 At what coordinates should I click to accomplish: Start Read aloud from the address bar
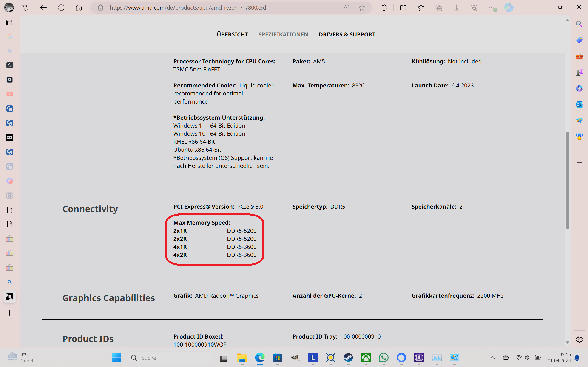[x=347, y=8]
